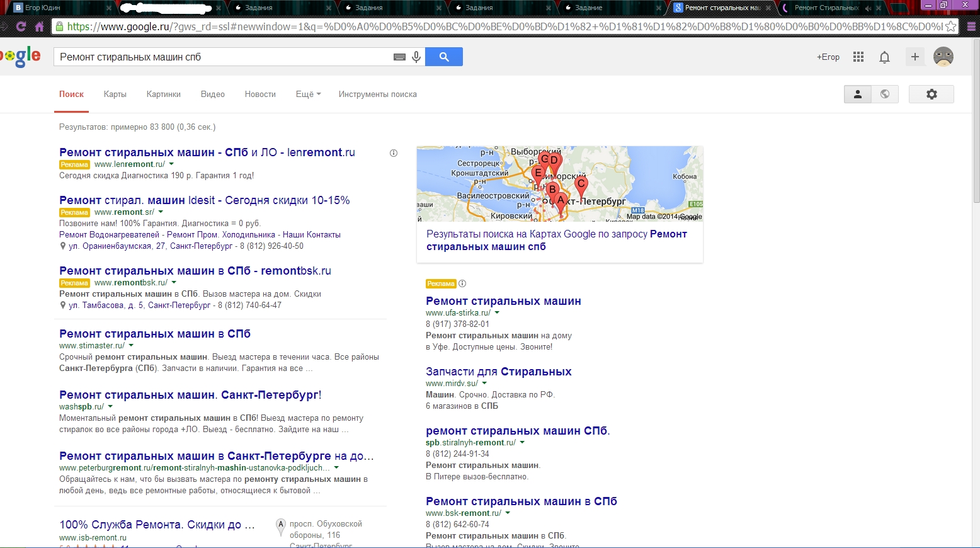Open dropdown arrow next to www.mirdv.su

pos(484,384)
